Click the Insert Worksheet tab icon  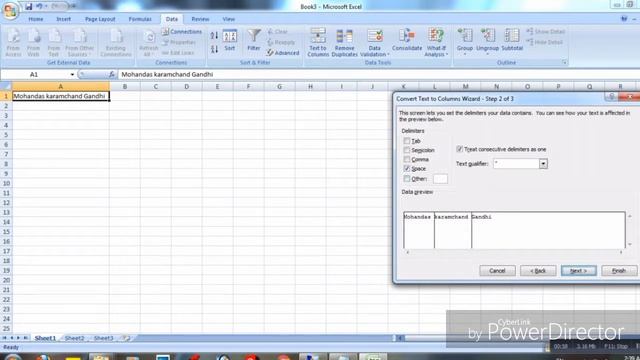pos(127,338)
